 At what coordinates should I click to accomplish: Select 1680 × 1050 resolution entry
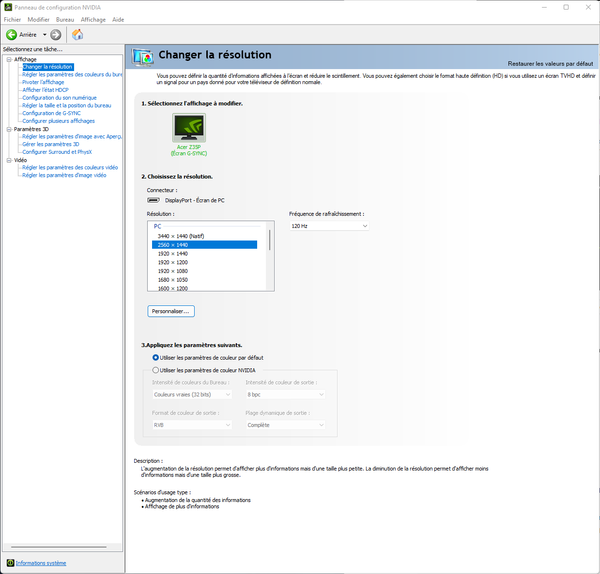[x=204, y=280]
